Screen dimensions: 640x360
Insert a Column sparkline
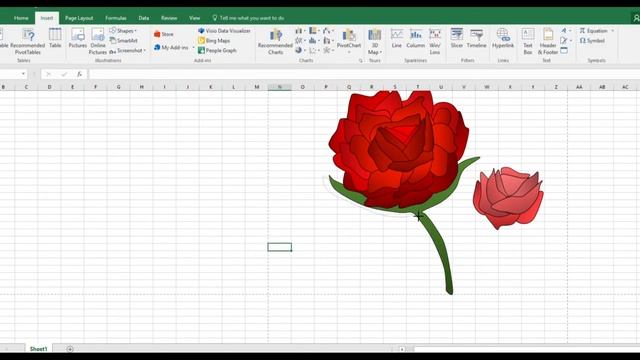(416, 38)
